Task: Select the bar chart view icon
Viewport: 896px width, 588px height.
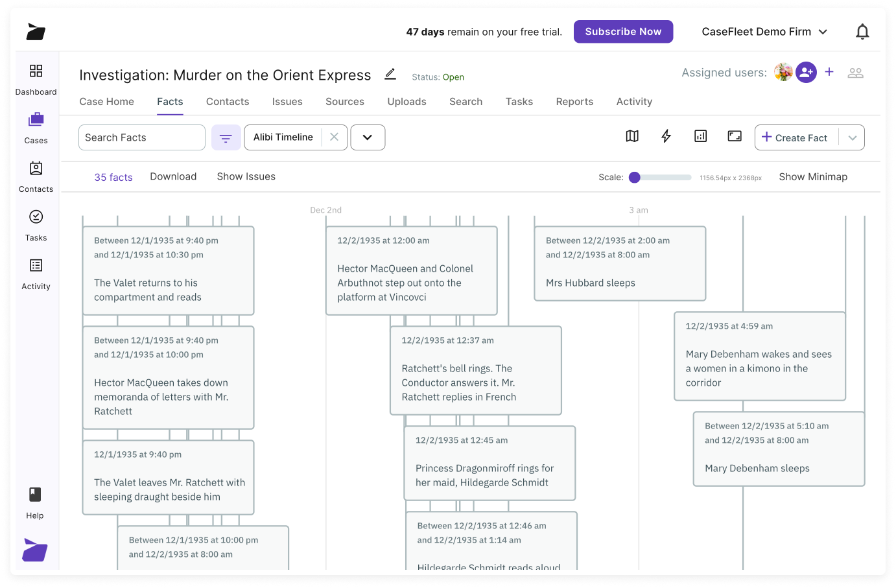Action: tap(700, 137)
